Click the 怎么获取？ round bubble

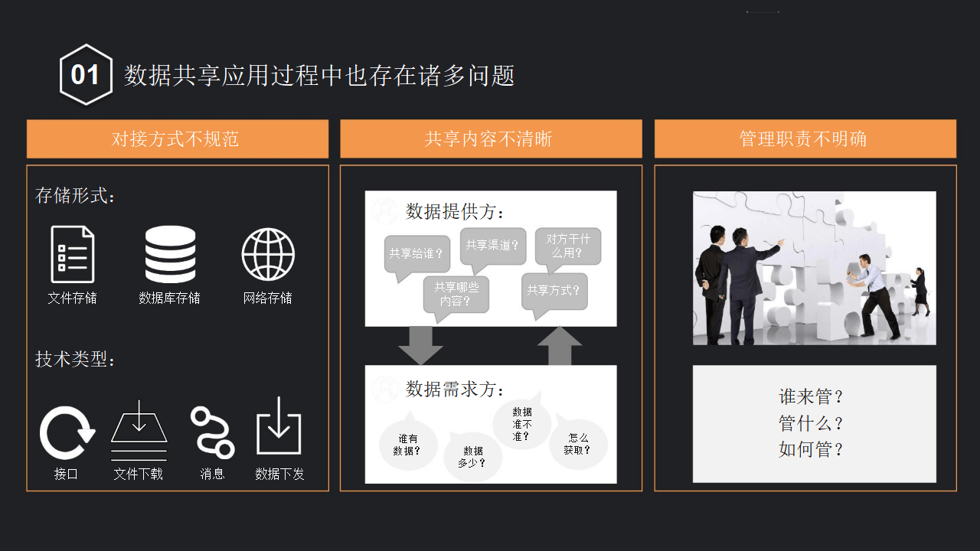click(x=578, y=442)
